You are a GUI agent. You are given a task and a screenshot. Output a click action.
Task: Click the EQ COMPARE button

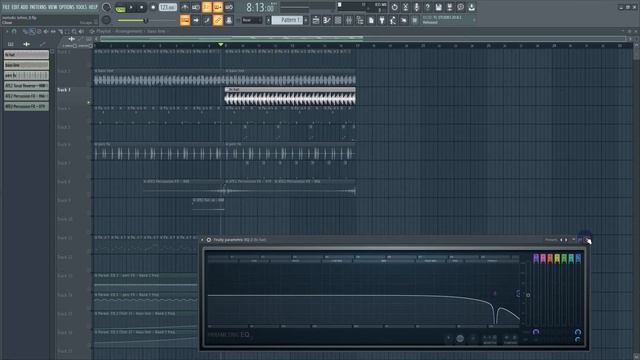[x=510, y=339]
